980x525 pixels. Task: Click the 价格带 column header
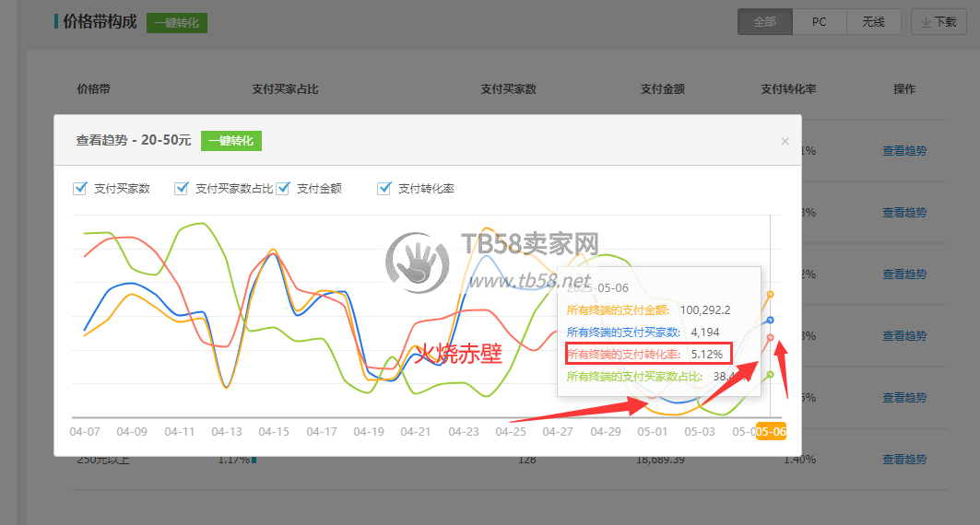tap(93, 89)
